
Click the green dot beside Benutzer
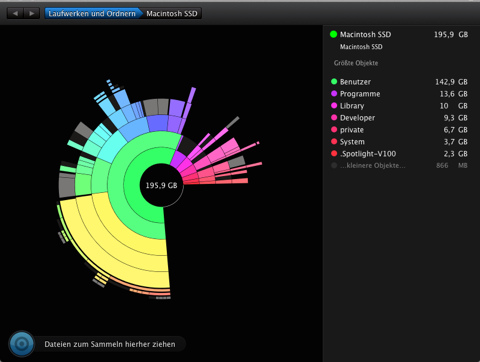334,81
